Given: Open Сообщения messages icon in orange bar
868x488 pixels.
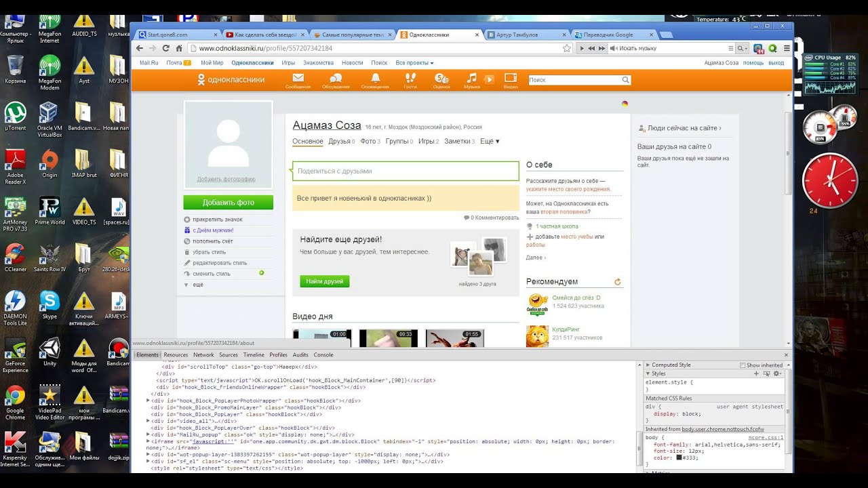Looking at the screenshot, I should pos(298,80).
